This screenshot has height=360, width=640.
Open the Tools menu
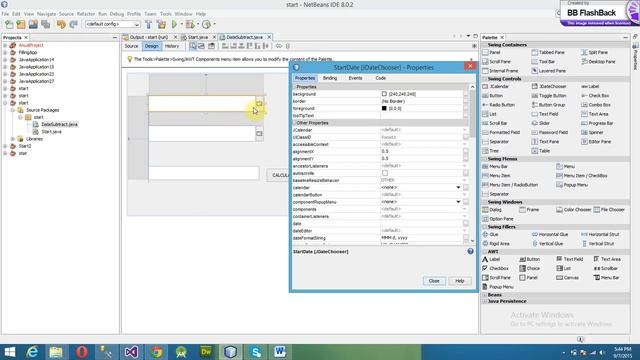(x=166, y=14)
